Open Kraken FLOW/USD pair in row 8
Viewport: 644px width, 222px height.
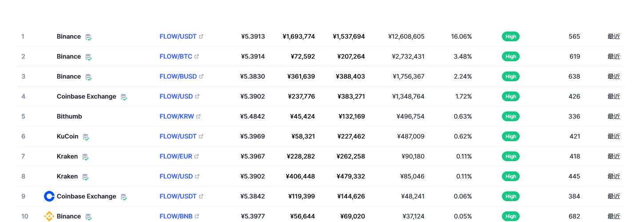(x=176, y=176)
